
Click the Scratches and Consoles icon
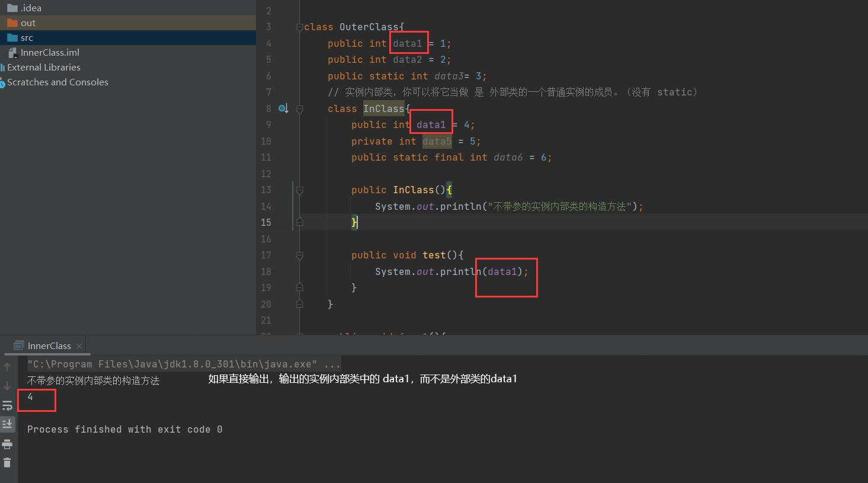(x=2, y=82)
